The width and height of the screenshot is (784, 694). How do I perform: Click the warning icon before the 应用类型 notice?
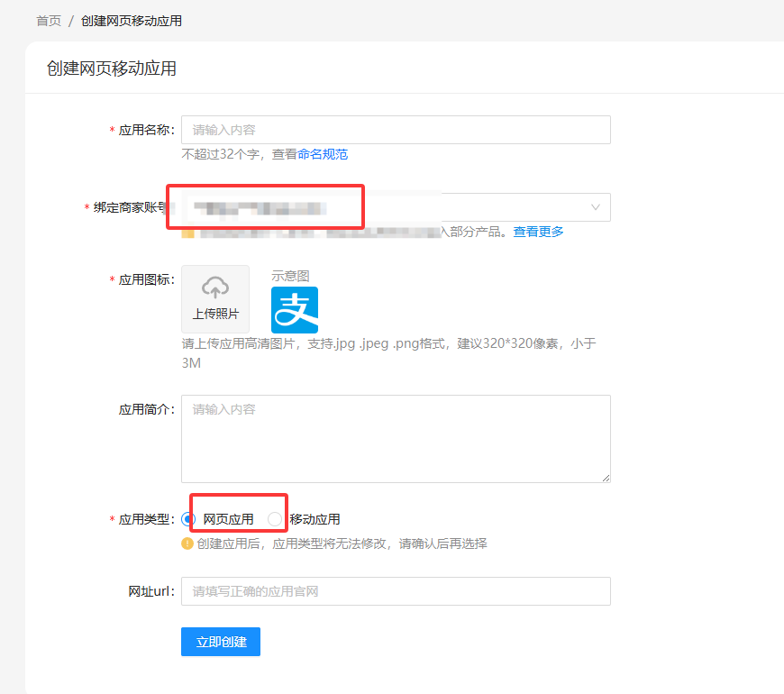188,543
